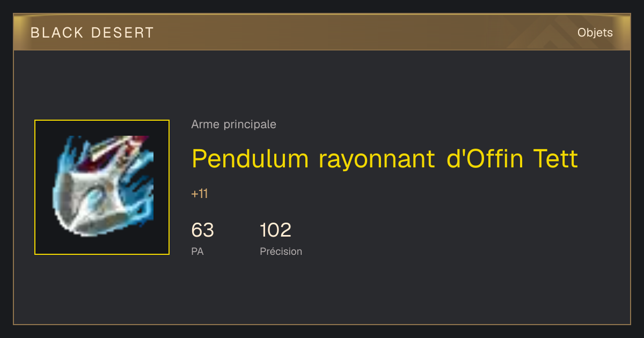This screenshot has height=338, width=644.
Task: Open the Pendulum rayonnant d'Offin Tett title
Action: [x=385, y=159]
